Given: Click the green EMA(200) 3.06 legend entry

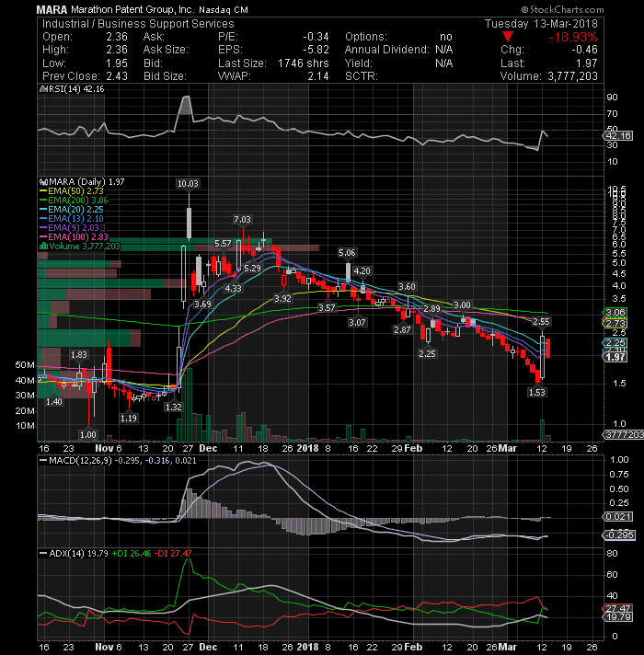Looking at the screenshot, I should point(74,201).
